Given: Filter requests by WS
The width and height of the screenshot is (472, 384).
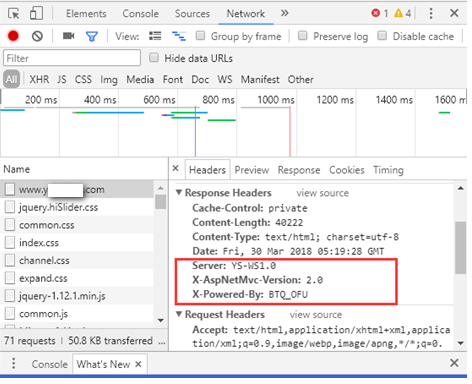Looking at the screenshot, I should click(x=225, y=79).
